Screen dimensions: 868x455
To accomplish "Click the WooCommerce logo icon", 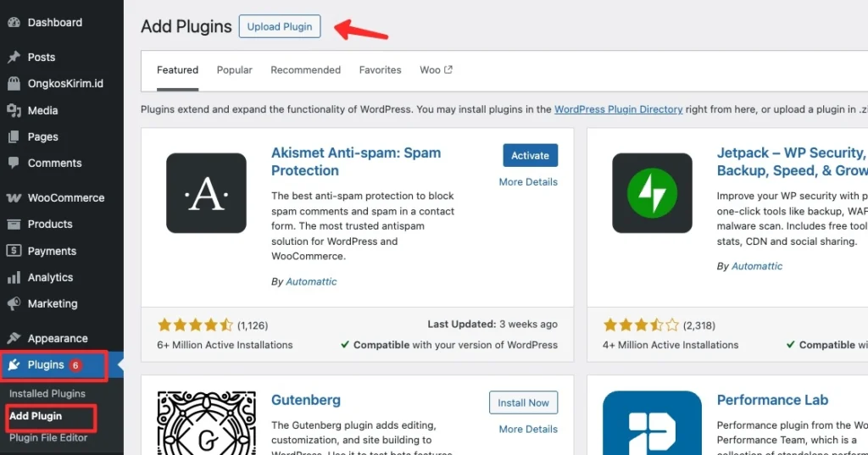I will [x=14, y=197].
